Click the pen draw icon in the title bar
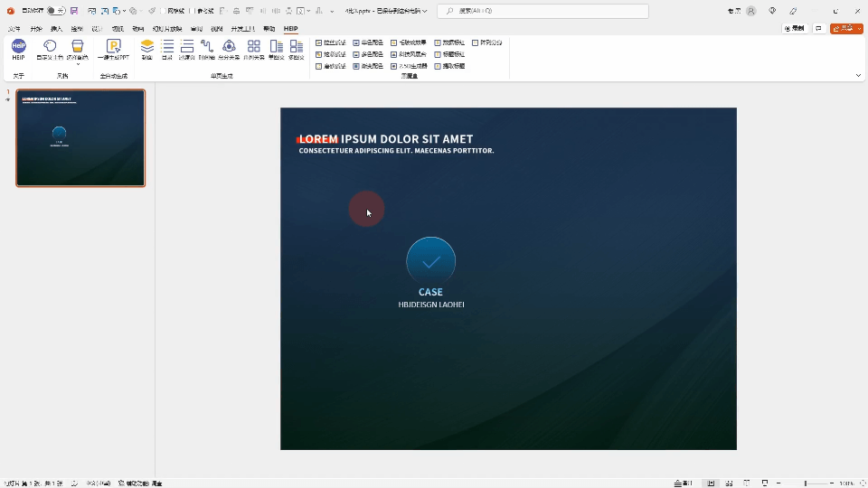 [793, 11]
